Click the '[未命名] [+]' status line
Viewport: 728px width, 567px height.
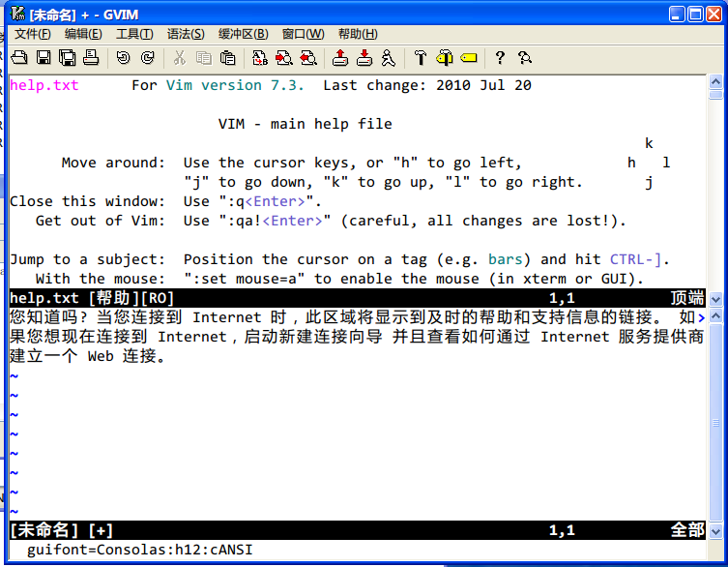(358, 530)
